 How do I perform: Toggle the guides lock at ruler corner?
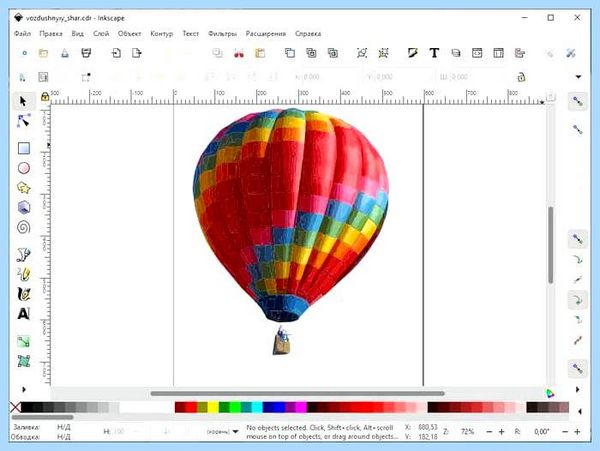coord(45,97)
